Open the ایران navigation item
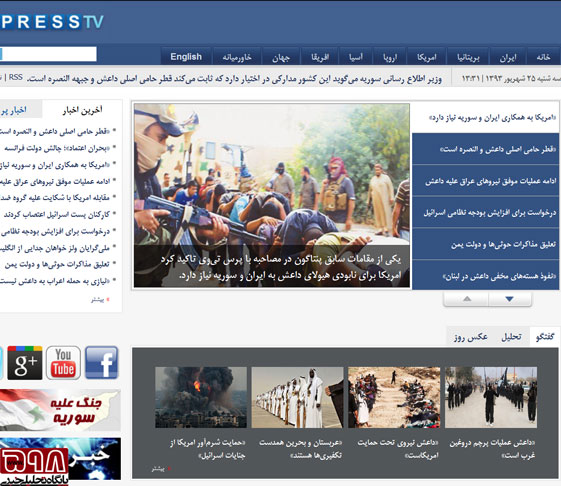This screenshot has width=561, height=486. pyautogui.click(x=508, y=57)
